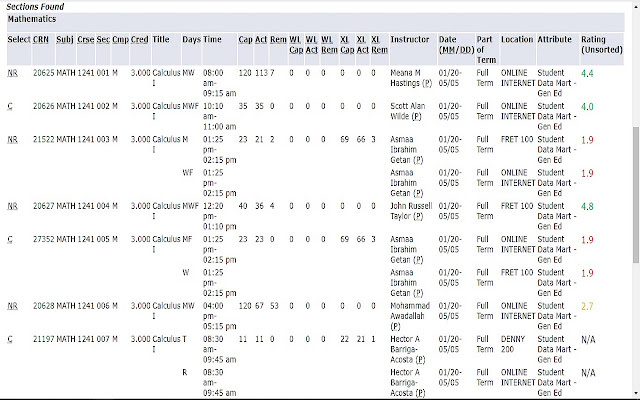Click CRN number 20627
Viewport: 640px width, 400px height.
44,206
